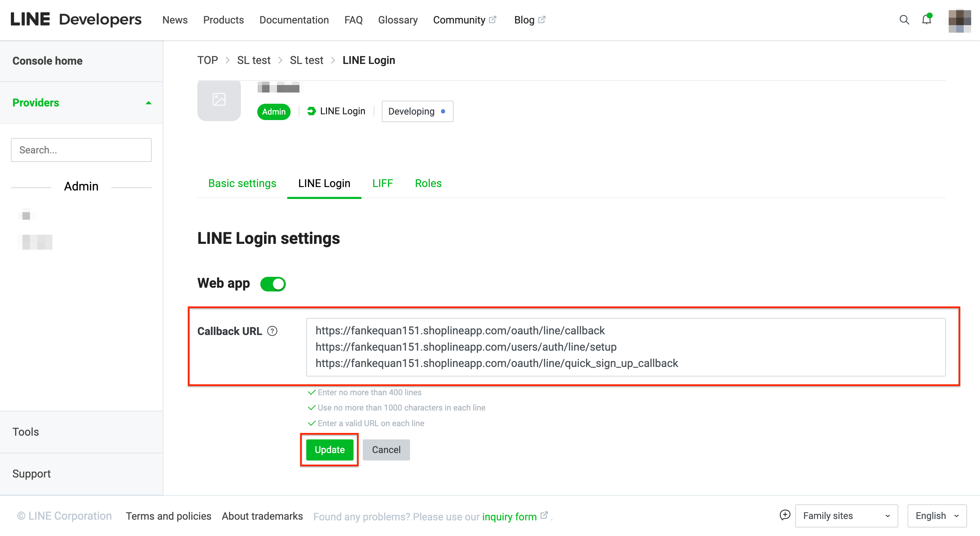This screenshot has width=980, height=536.
Task: Click the second SL test breadcrumb
Action: [306, 60]
